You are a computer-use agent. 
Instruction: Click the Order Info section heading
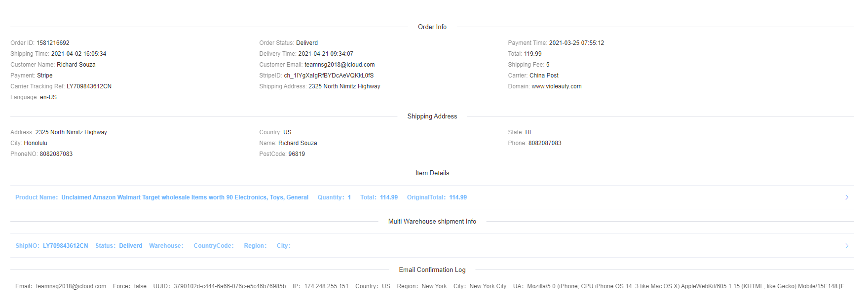(x=432, y=27)
